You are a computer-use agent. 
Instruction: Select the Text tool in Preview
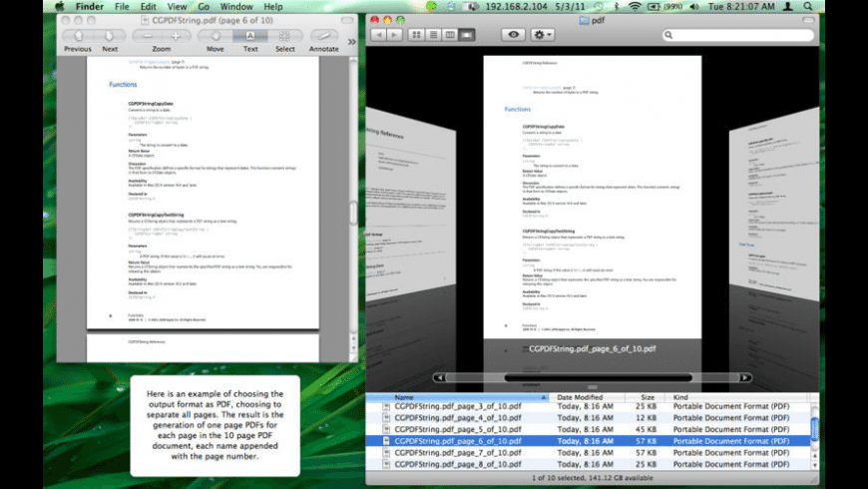click(x=250, y=36)
